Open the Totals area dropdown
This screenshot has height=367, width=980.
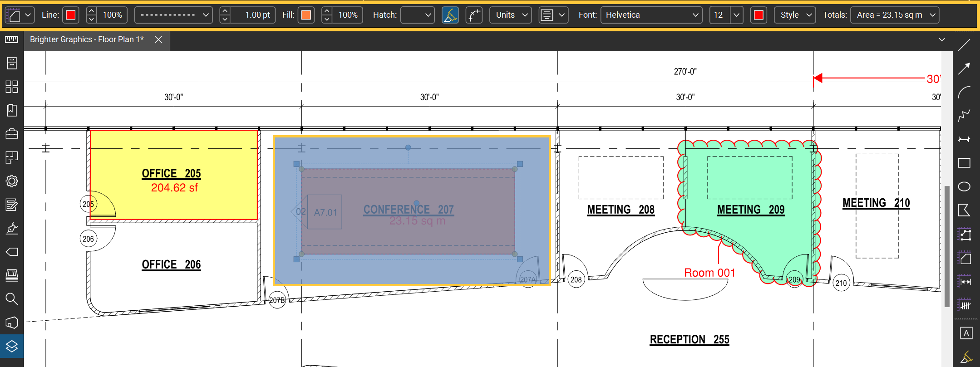895,15
